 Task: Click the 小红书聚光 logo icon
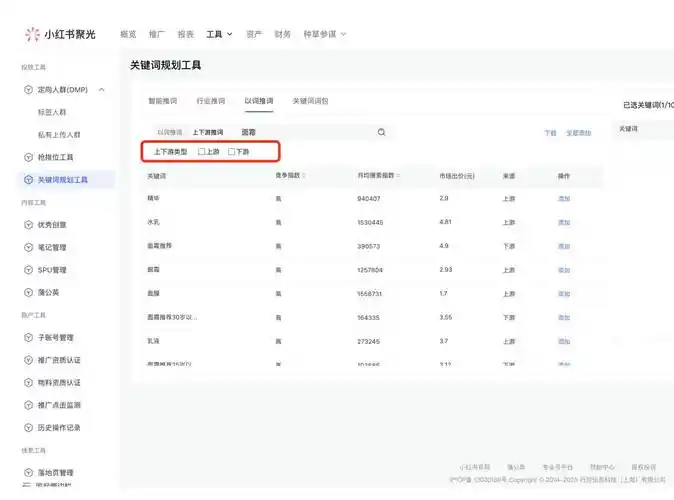(32, 34)
